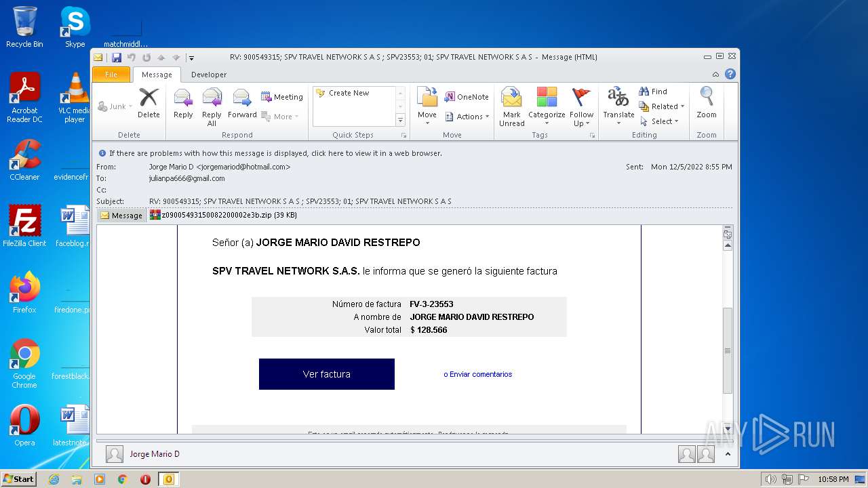Open Outlook Help question mark icon

coord(730,75)
